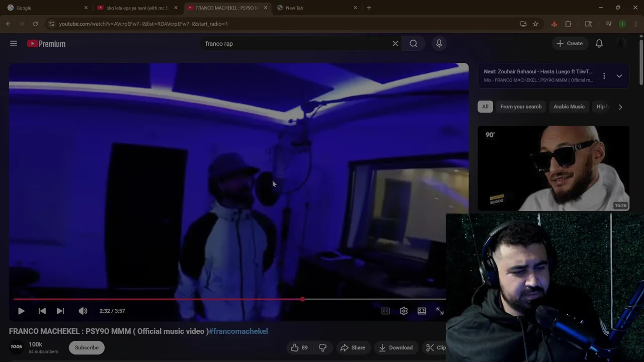
Task: Open the YouTube guide hamburger menu
Action: tap(14, 44)
